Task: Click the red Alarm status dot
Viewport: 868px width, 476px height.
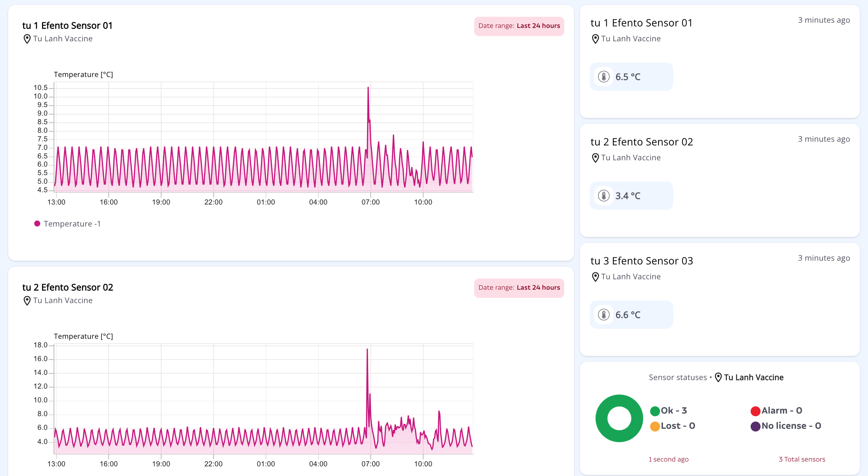Action: click(756, 411)
